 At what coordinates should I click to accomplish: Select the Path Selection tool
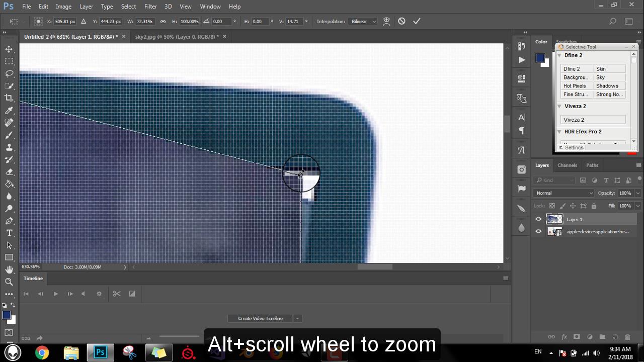(9, 245)
